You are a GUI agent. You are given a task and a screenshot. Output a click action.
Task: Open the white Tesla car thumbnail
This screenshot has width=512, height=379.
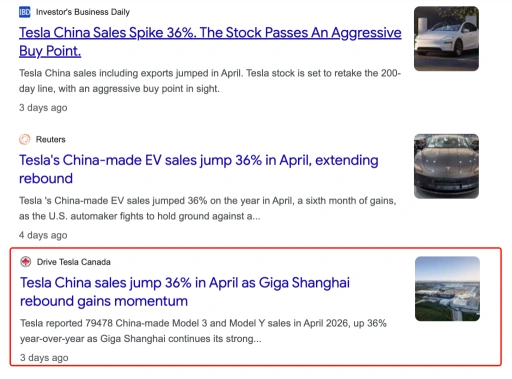pos(446,39)
